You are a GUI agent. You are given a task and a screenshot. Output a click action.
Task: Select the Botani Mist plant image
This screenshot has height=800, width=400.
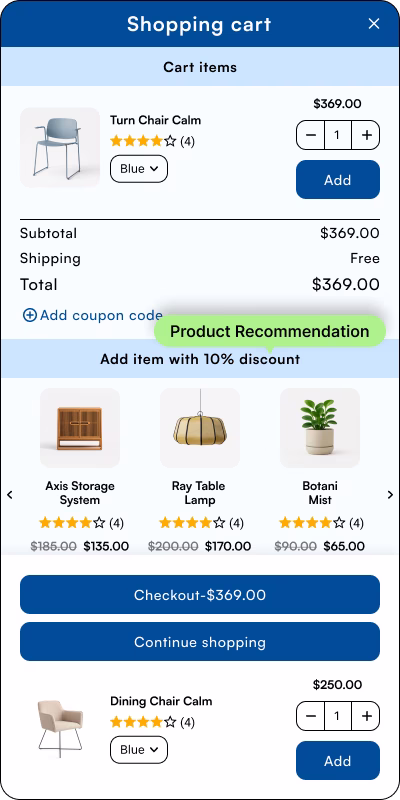(x=320, y=428)
